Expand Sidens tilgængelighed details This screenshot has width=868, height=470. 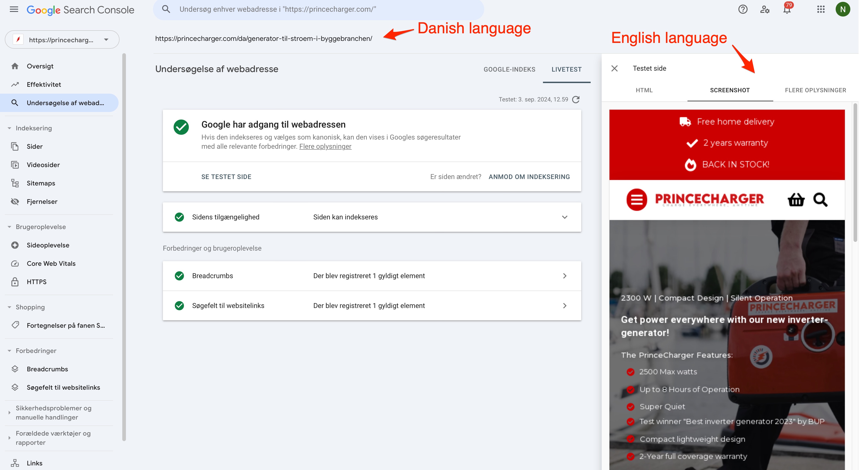[565, 217]
